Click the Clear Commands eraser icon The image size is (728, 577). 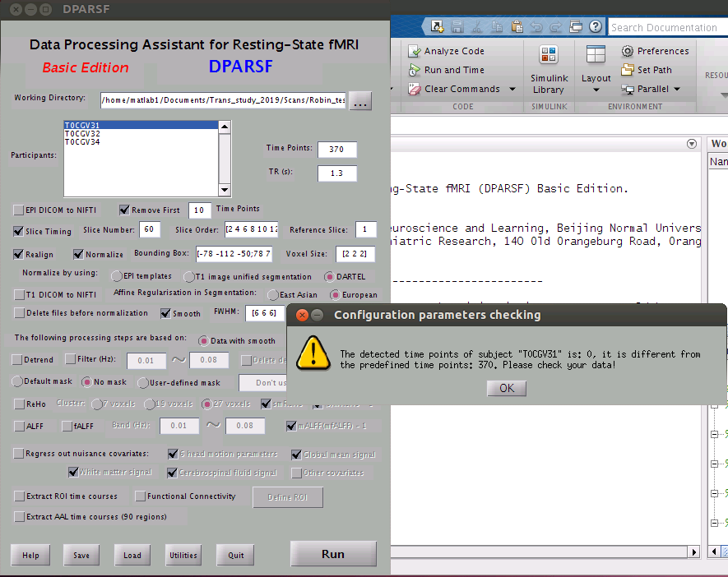pos(414,89)
